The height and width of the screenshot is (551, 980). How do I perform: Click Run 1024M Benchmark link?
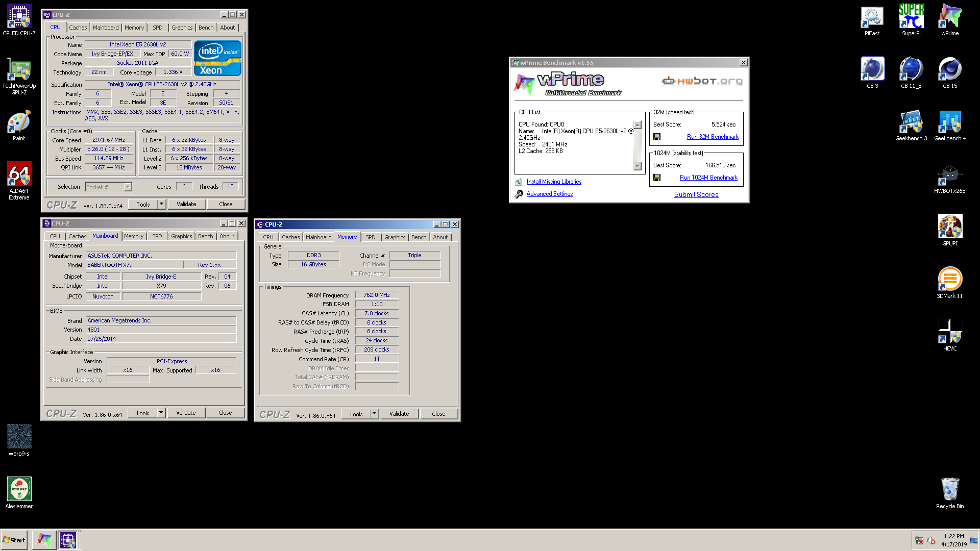708,178
